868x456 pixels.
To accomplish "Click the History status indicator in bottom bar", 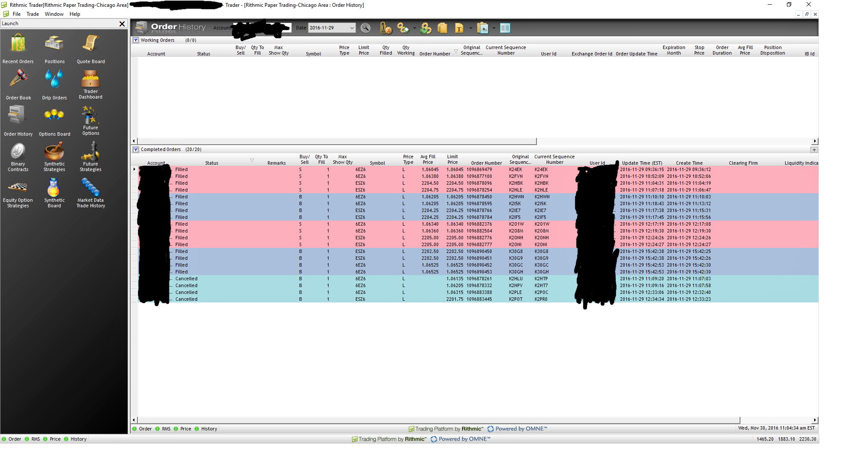I will pyautogui.click(x=75, y=439).
